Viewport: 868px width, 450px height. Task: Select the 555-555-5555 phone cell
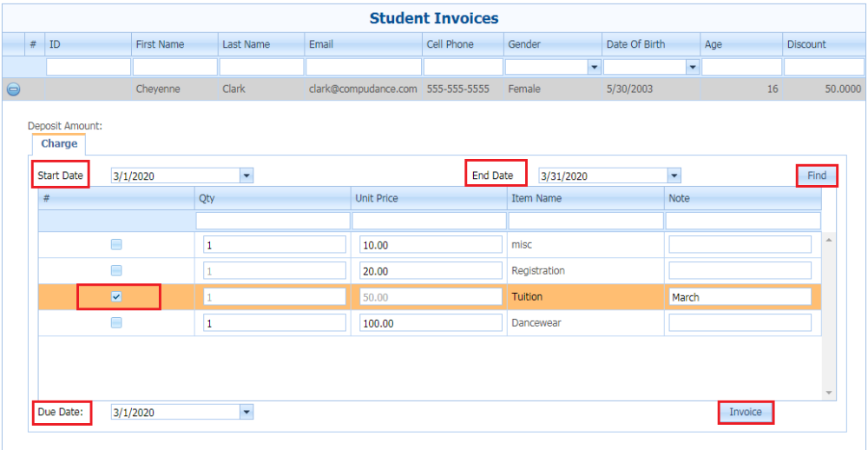[x=457, y=89]
